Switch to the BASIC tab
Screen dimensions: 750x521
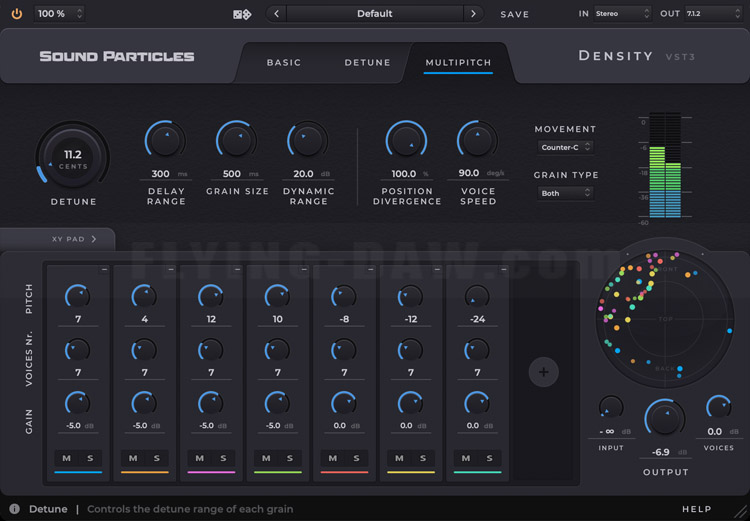pos(284,63)
